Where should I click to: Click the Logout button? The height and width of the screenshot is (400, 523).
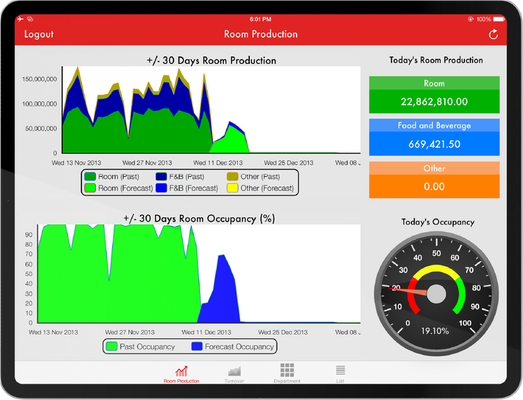(39, 34)
